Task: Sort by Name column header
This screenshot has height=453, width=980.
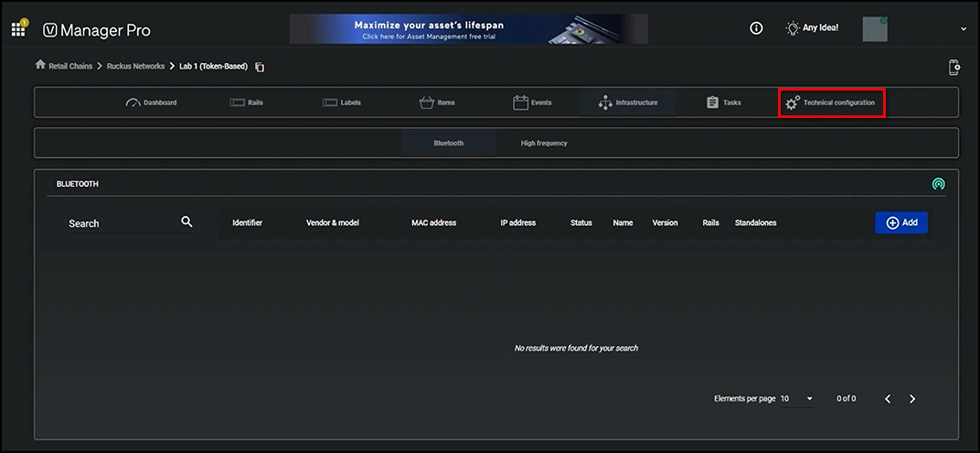Action: coord(623,222)
